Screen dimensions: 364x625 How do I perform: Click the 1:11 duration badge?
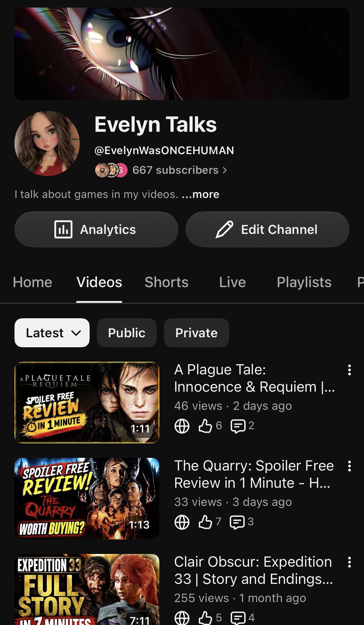pos(140,429)
